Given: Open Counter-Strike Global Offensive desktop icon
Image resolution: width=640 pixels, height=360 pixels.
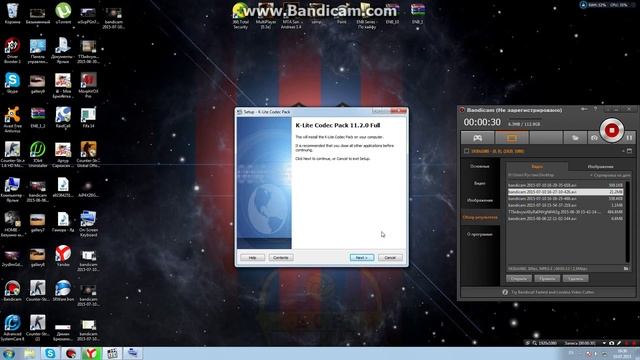Looking at the screenshot, I should pyautogui.click(x=88, y=154).
